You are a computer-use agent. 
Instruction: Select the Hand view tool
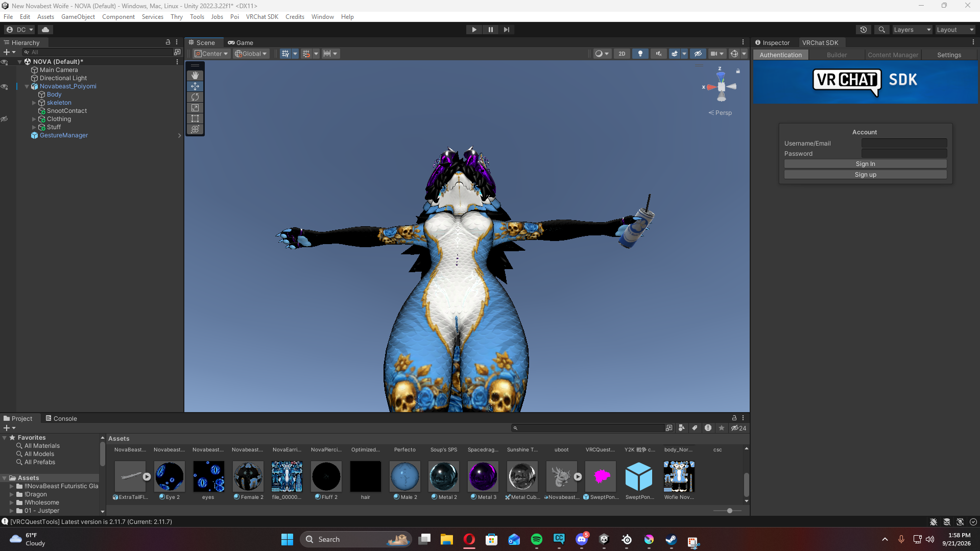195,76
